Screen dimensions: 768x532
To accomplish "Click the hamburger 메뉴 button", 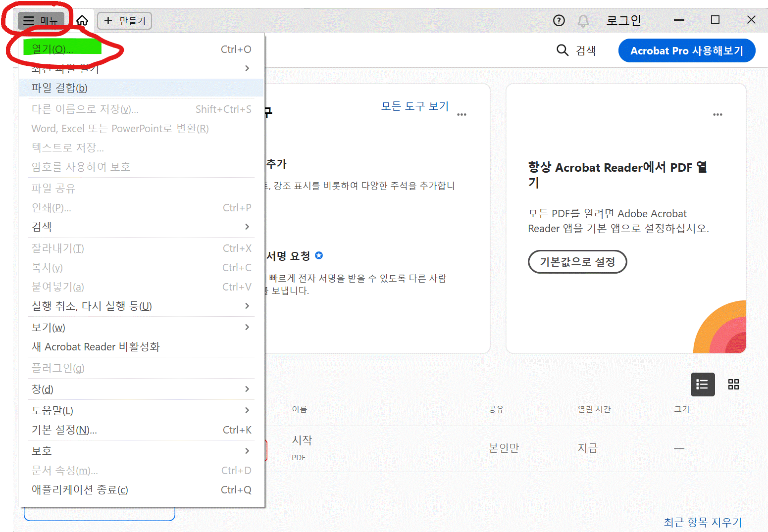I will 41,21.
